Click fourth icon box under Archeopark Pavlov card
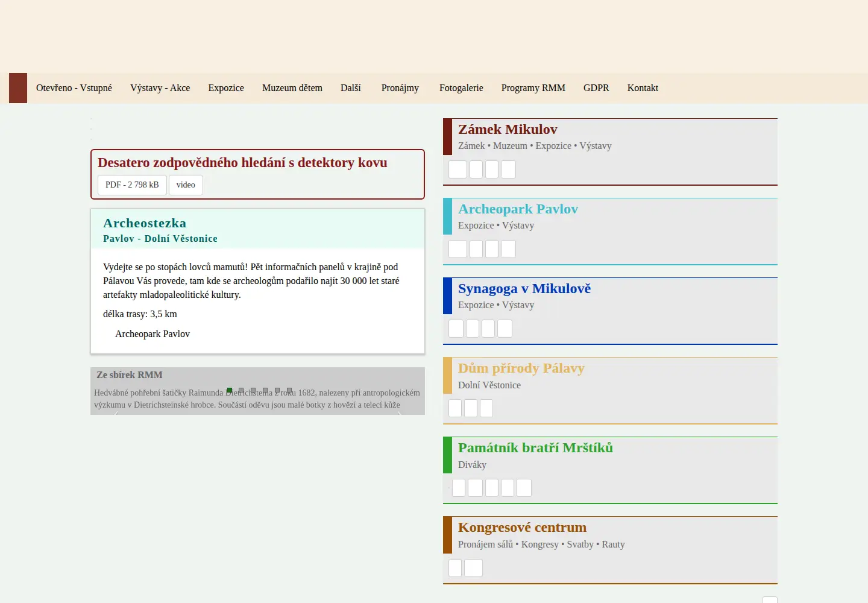The height and width of the screenshot is (603, 868). tap(508, 249)
